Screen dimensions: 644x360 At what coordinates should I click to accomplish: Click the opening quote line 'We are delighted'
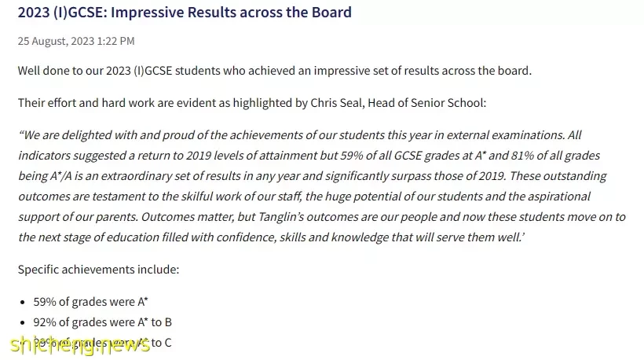click(300, 135)
